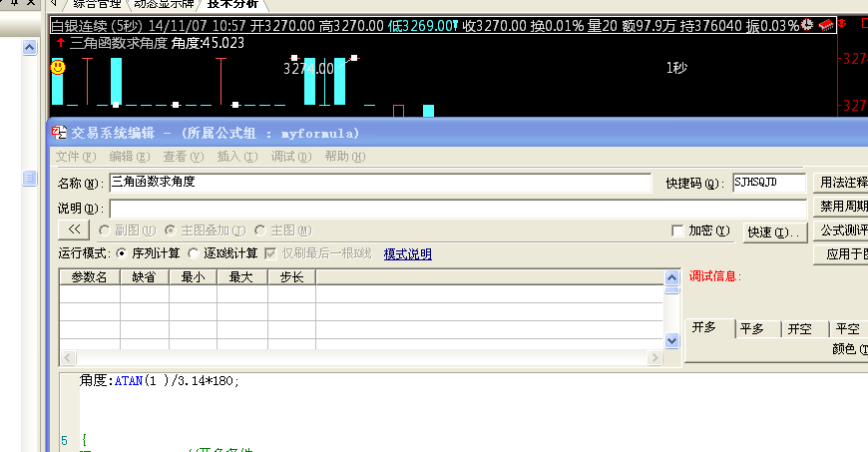Click the 3274.00 price label on chart
The width and height of the screenshot is (868, 452).
pos(308,69)
